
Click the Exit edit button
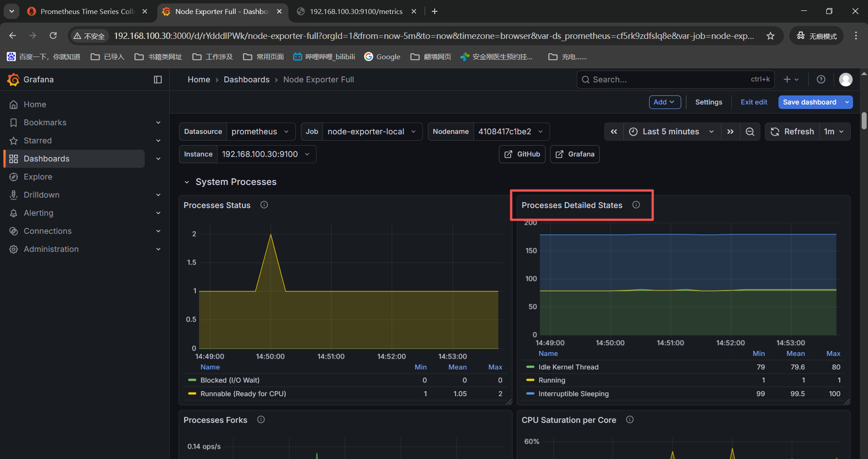754,102
